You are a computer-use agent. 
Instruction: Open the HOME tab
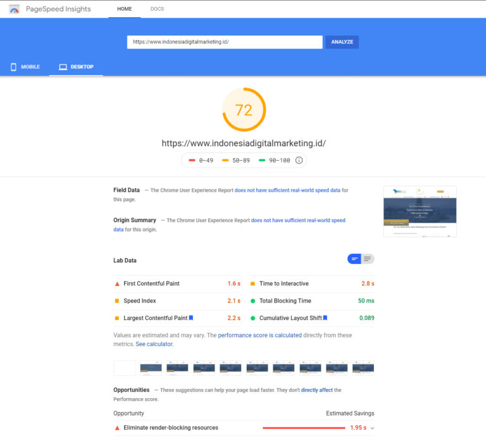[124, 9]
